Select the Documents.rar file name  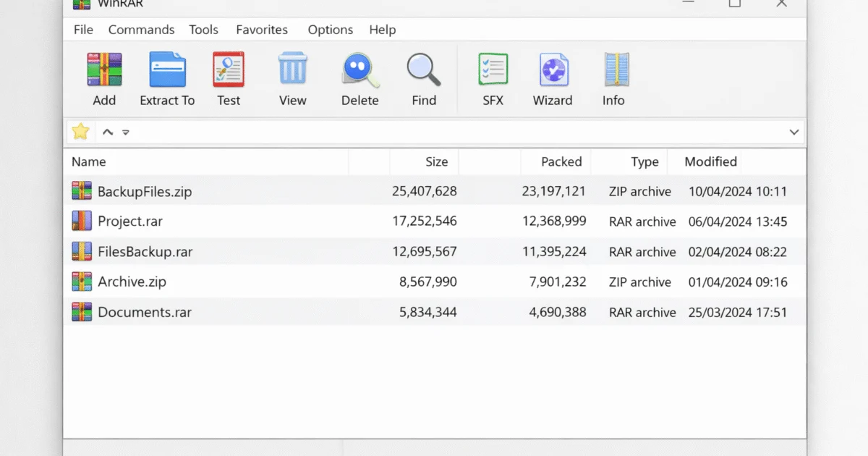click(145, 313)
